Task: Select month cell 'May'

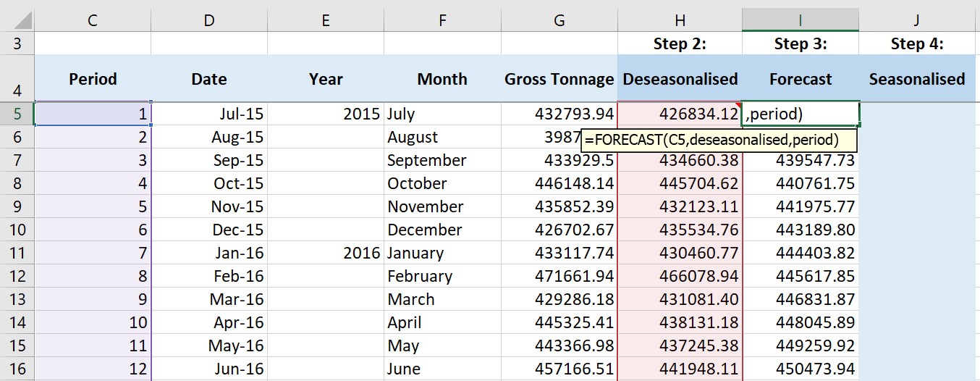Action: 442,346
